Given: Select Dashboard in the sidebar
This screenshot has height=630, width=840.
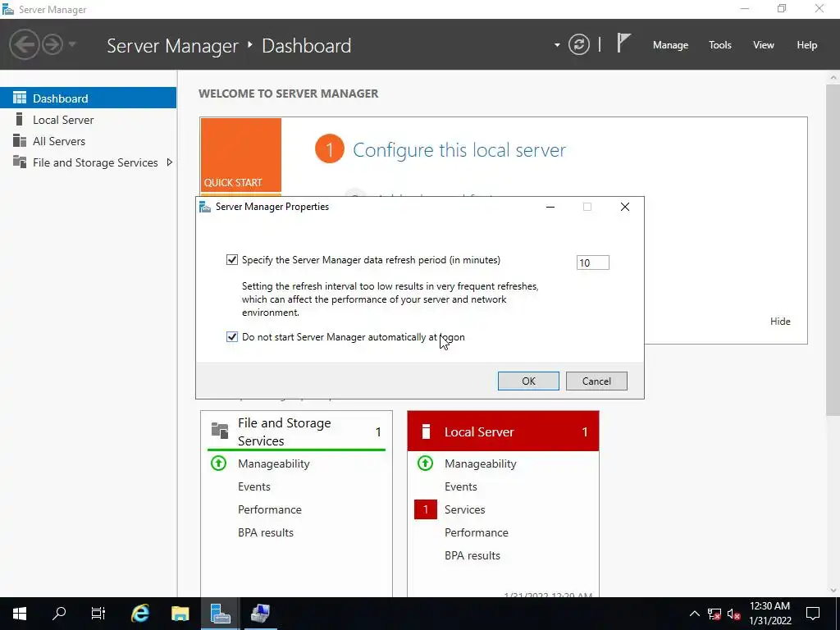Looking at the screenshot, I should point(88,98).
